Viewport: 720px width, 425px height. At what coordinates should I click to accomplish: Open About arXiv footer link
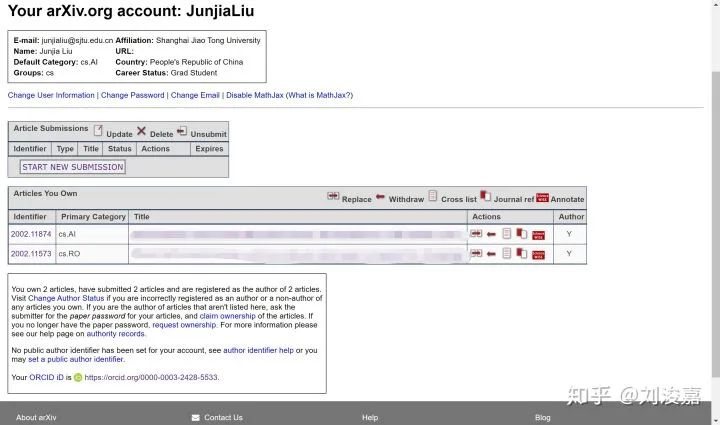pyautogui.click(x=36, y=418)
